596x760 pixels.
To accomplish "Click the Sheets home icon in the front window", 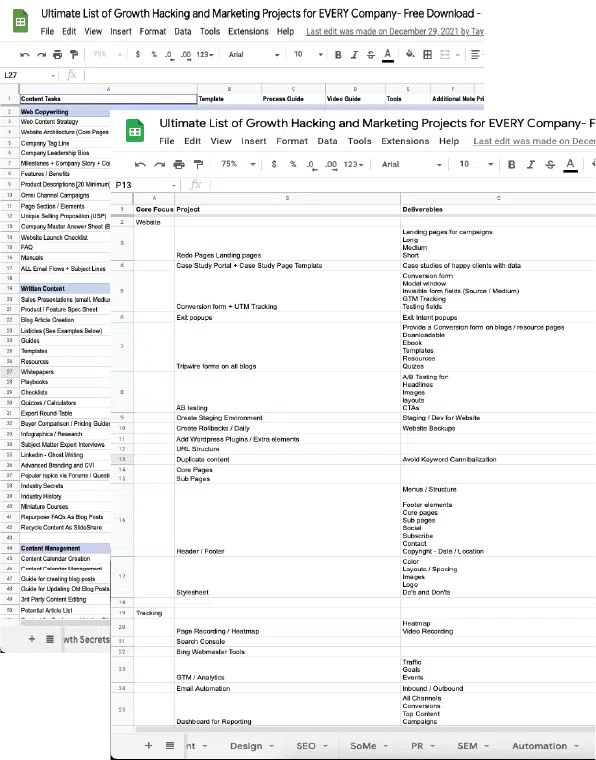I will tap(135, 131).
